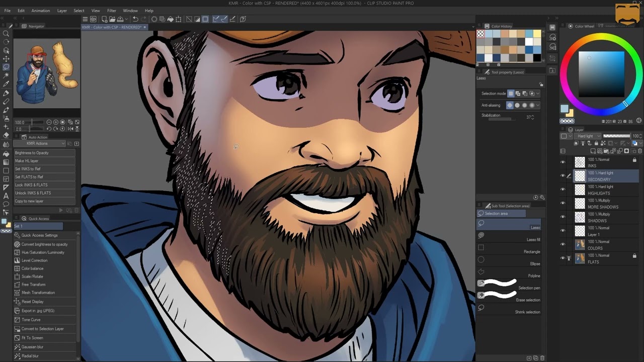Screen dimensions: 644x362
Task: Select the Text tool
Action: [x=6, y=196]
